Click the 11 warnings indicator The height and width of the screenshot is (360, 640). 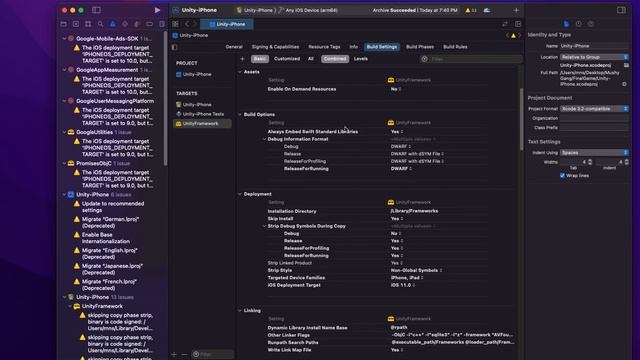471,10
